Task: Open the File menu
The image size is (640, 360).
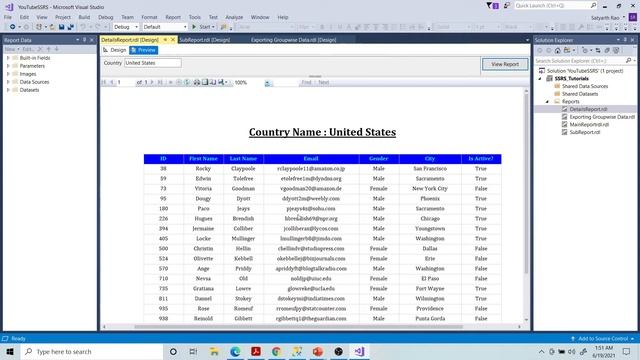Action: tap(8, 17)
